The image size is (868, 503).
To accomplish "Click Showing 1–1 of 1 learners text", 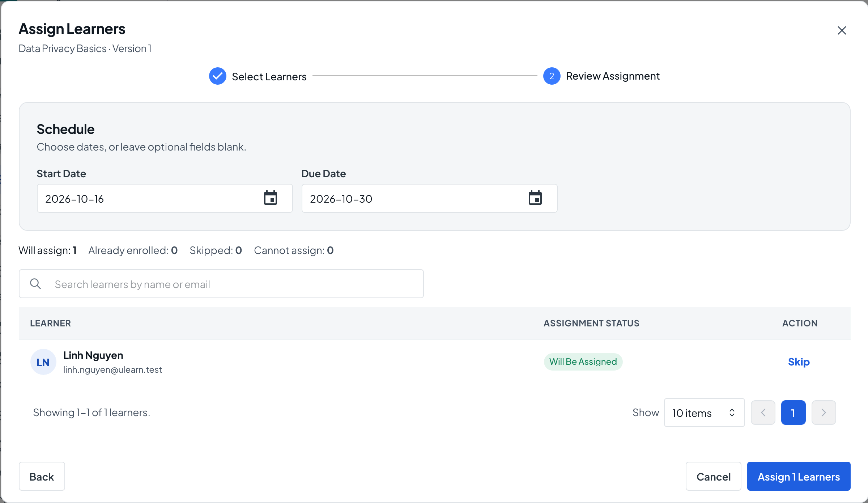I will click(x=92, y=413).
